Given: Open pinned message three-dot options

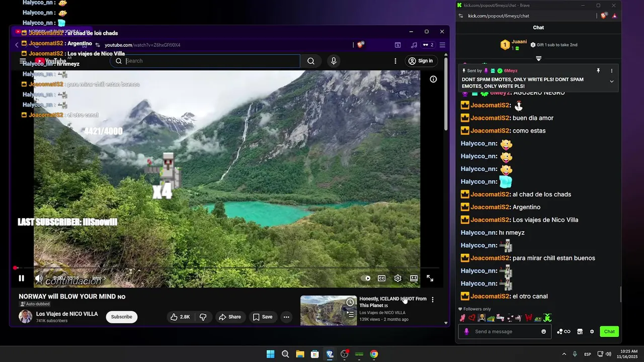Looking at the screenshot, I should point(612,71).
